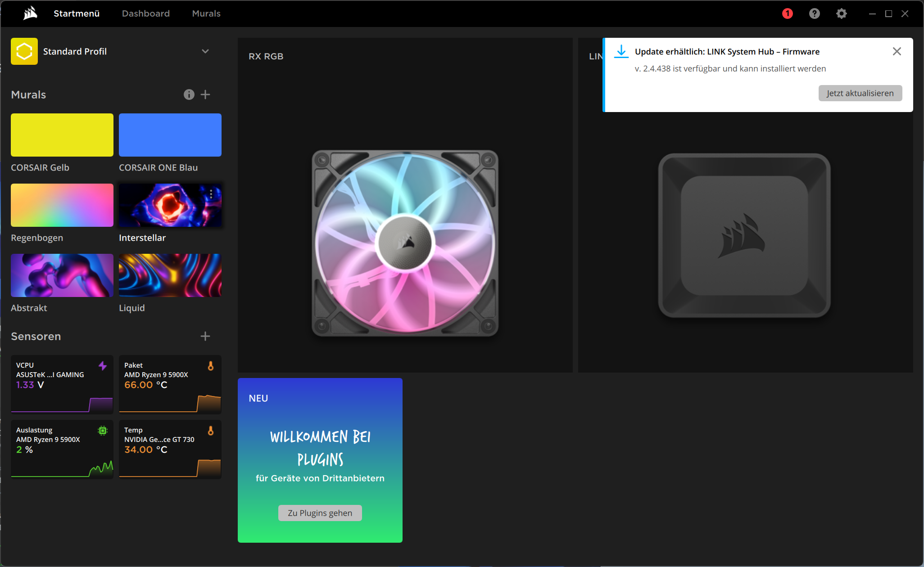Open settings via the gear icon

(842, 13)
